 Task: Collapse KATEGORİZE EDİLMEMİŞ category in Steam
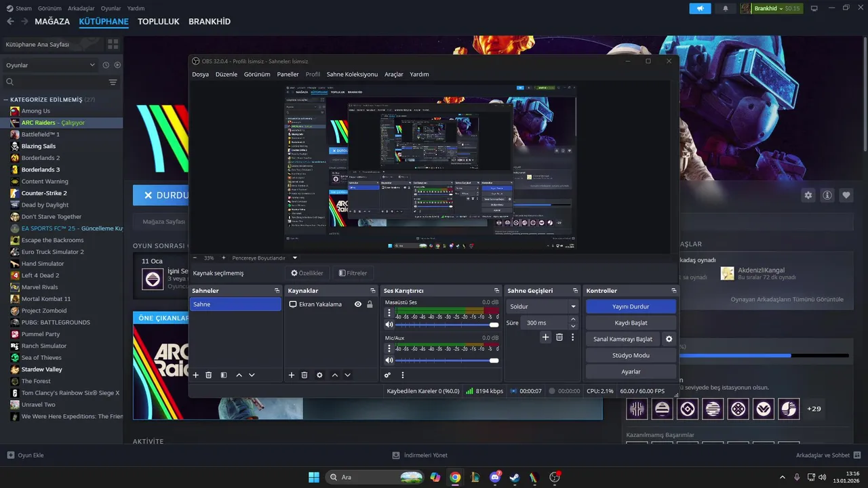point(6,100)
